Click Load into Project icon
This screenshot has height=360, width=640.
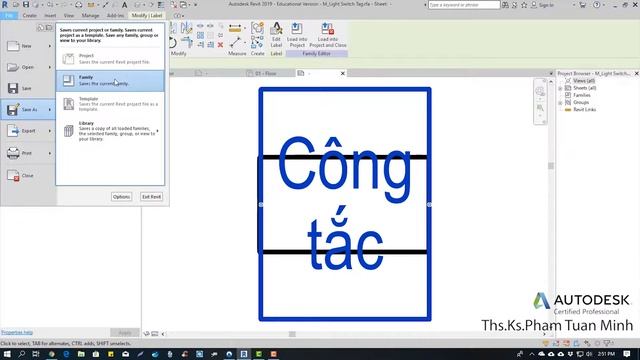point(297,29)
